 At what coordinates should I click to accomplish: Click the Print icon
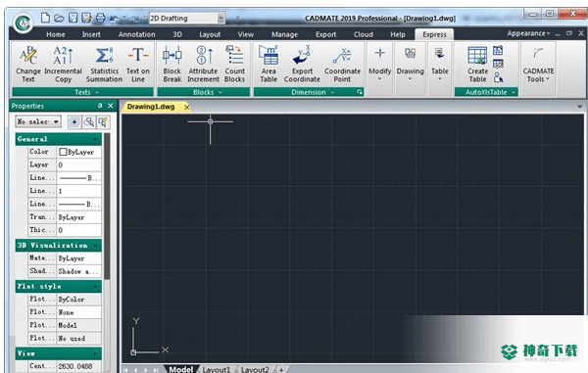click(x=100, y=18)
